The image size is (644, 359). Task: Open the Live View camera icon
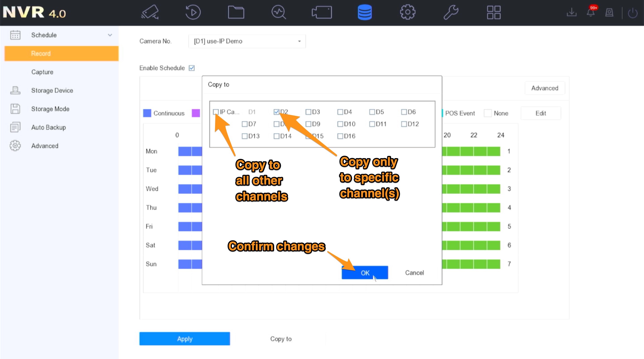point(149,12)
